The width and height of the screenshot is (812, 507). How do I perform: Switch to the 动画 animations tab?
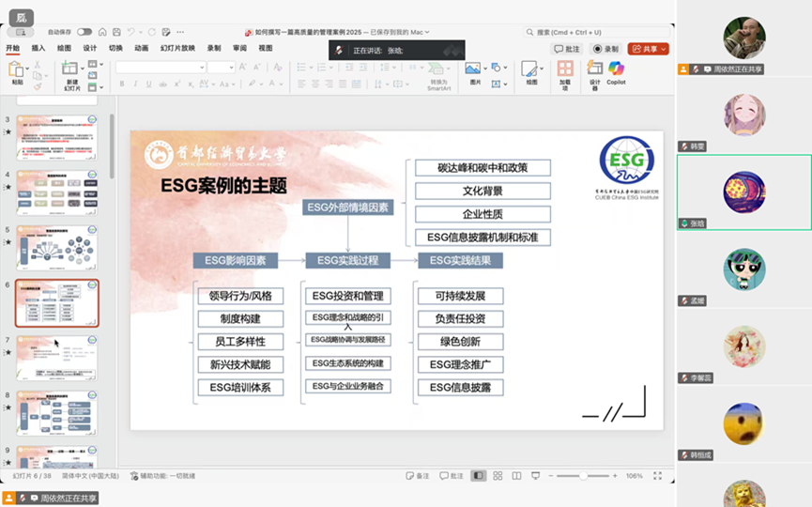click(142, 48)
